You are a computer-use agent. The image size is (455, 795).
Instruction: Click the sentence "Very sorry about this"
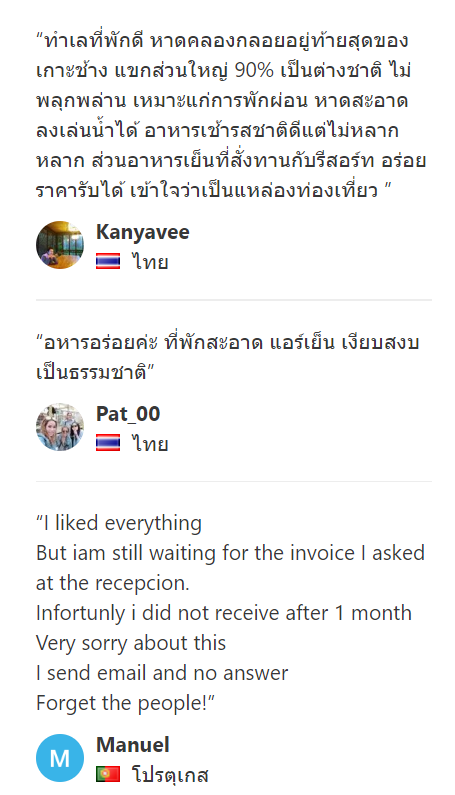(x=131, y=643)
